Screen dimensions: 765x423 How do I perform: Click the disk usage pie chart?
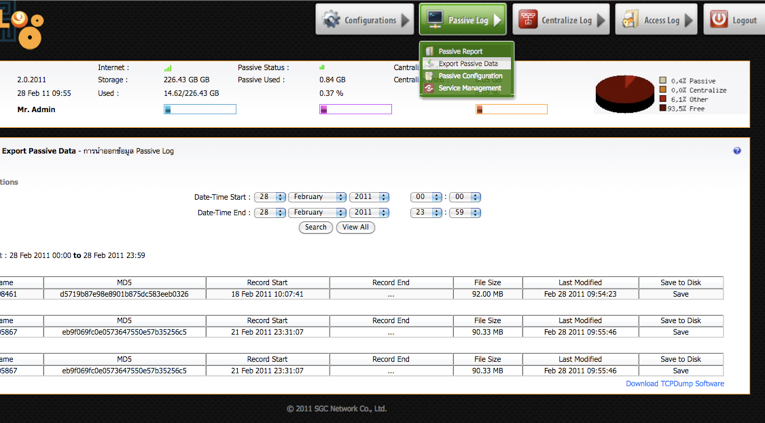(624, 94)
